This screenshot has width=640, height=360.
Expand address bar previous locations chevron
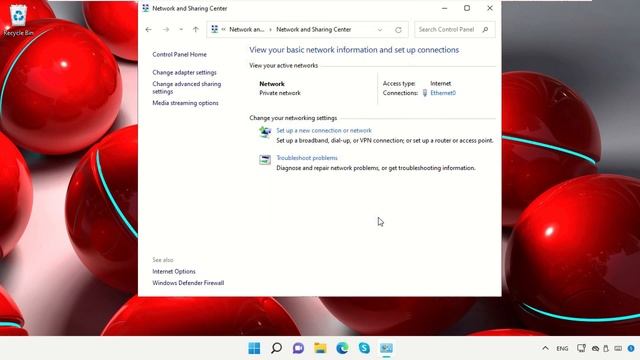point(380,30)
